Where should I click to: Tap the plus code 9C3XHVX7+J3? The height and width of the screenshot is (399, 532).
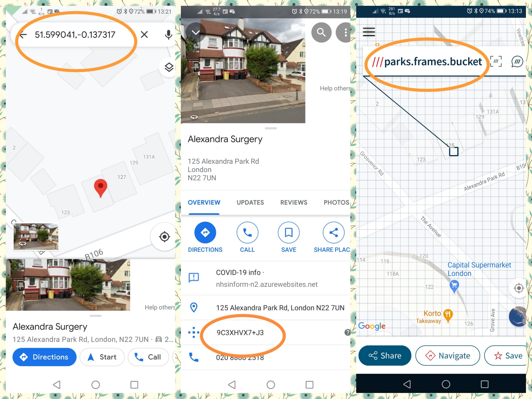240,333
